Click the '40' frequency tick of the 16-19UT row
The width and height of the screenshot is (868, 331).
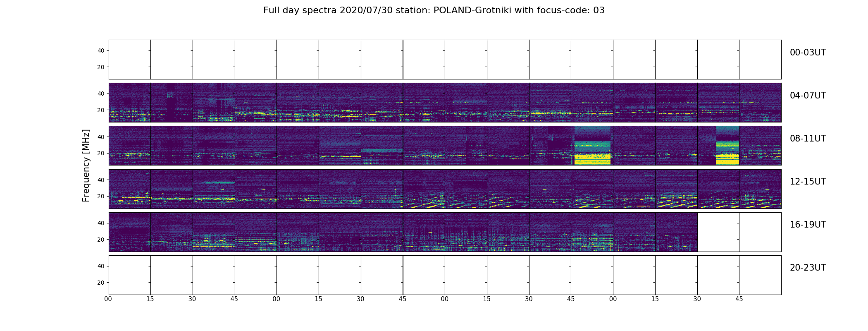coord(101,223)
